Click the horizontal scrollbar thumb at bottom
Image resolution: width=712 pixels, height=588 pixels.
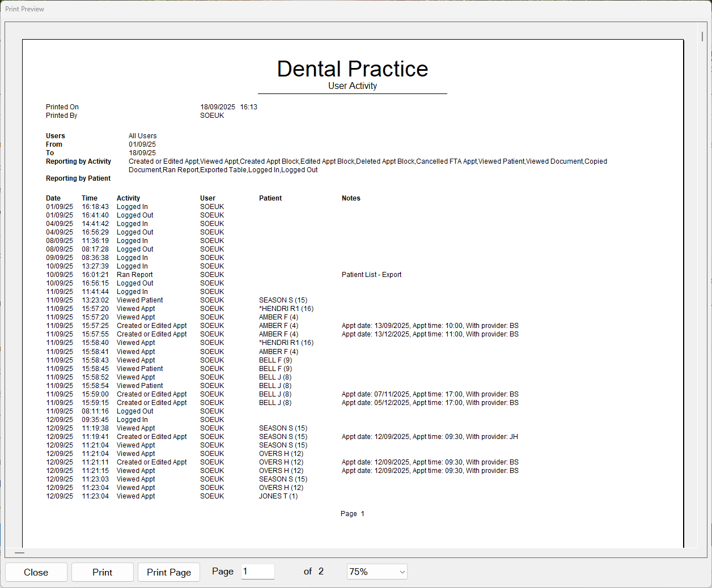pyautogui.click(x=19, y=552)
